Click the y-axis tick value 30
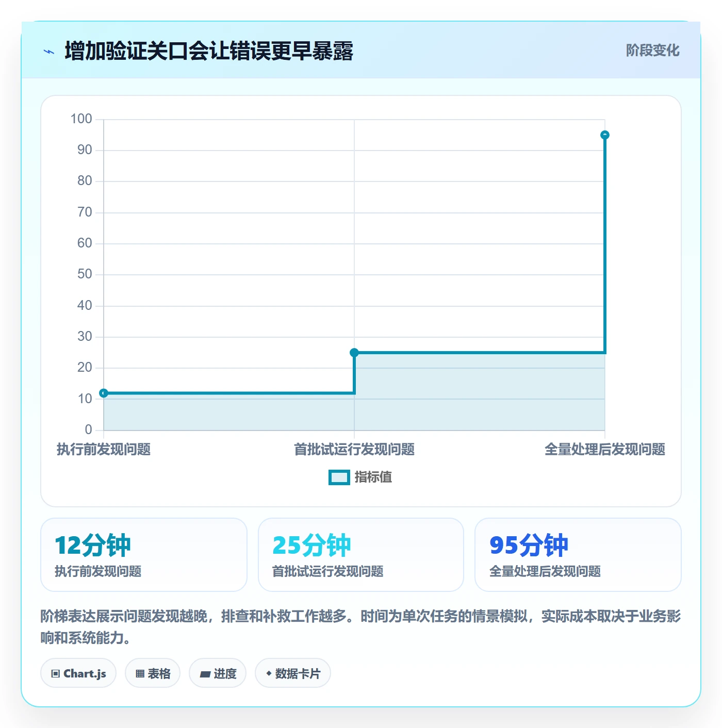Viewport: 722px width, 728px height. tap(85, 337)
